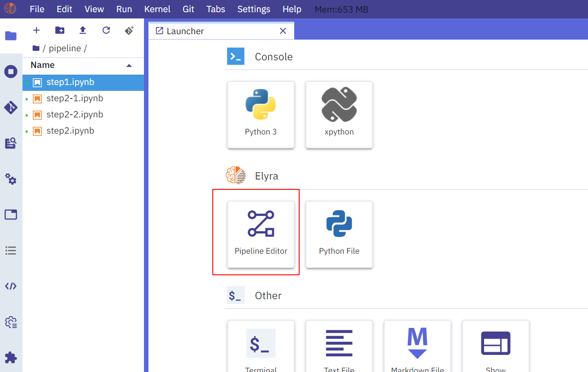Click the Mem:653 MB indicator
The height and width of the screenshot is (372, 588).
[341, 9]
